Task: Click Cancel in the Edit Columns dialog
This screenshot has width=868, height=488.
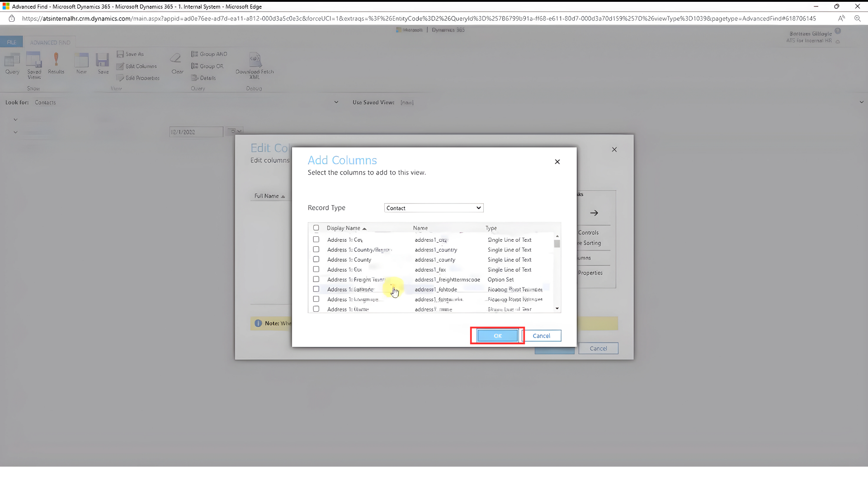Action: tap(598, 348)
